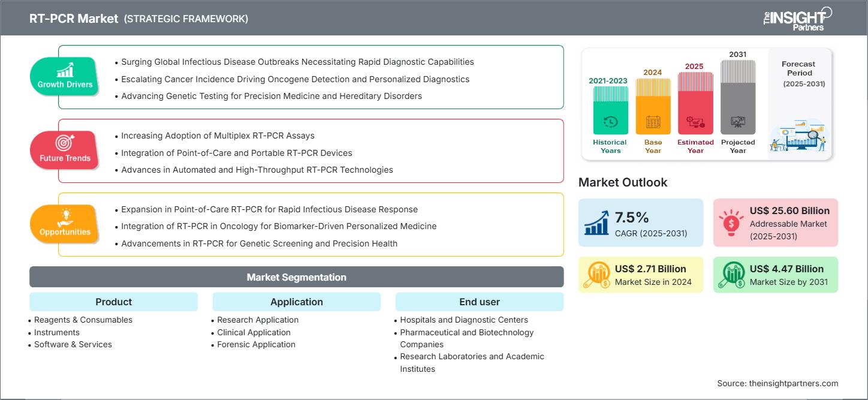
Task: Open the Application segmentation tab
Action: click(296, 302)
